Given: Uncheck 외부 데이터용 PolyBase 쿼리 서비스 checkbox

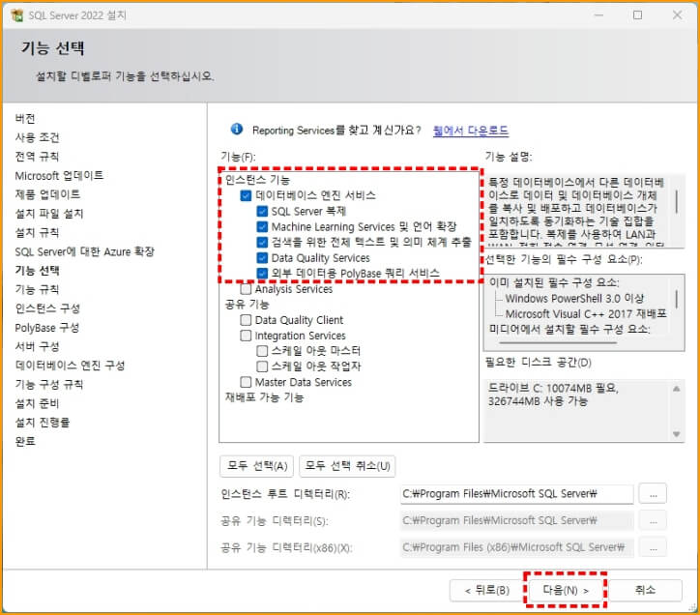Looking at the screenshot, I should pos(262,274).
